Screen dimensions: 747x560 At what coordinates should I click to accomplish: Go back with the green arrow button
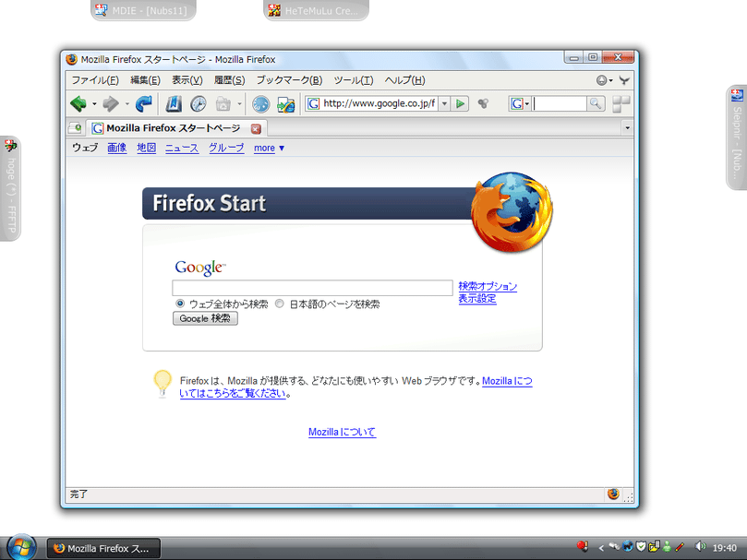pos(78,104)
